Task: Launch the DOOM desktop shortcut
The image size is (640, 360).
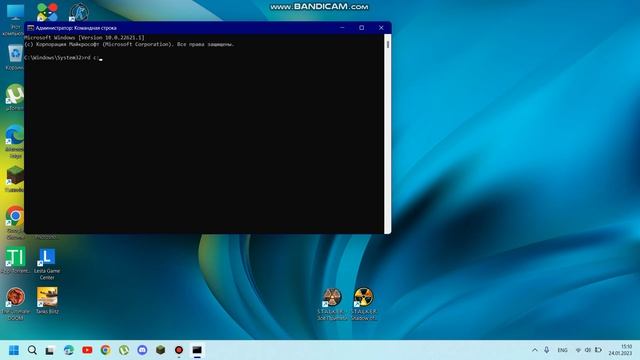Action: tap(15, 297)
